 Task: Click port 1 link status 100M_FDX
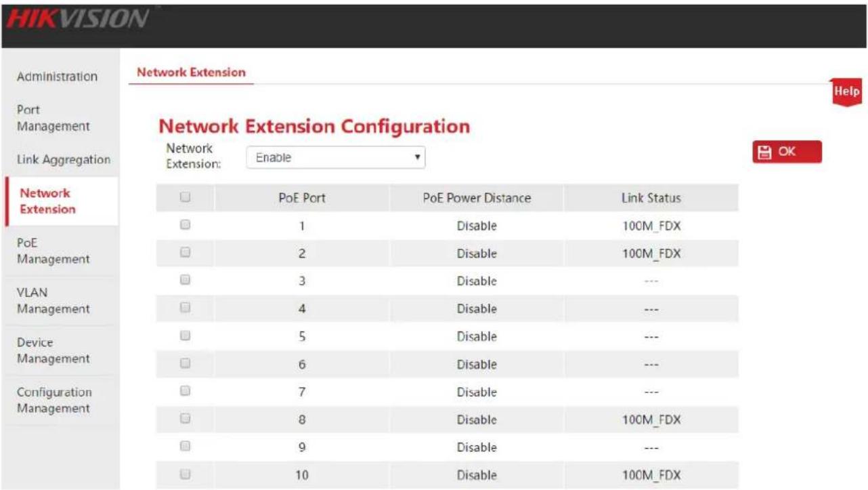tap(651, 226)
